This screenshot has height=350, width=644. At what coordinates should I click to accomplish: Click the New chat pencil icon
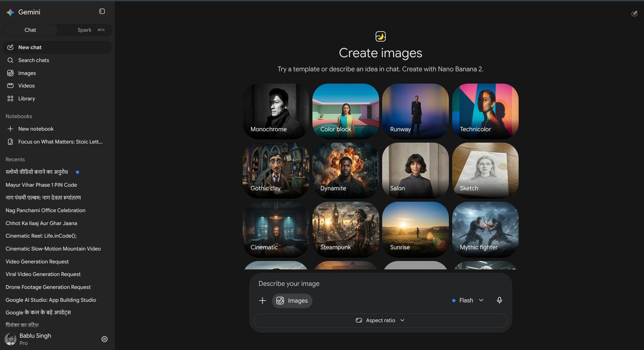[10, 47]
